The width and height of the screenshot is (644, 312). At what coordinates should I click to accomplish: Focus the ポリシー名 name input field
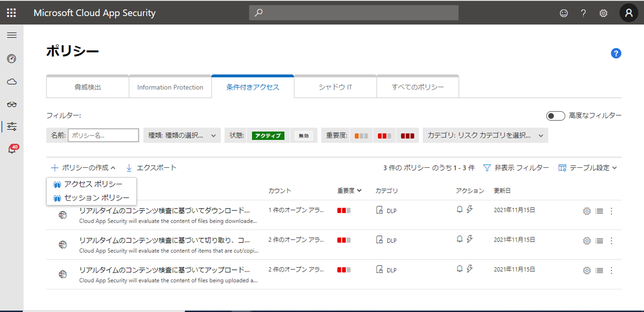[x=103, y=135]
